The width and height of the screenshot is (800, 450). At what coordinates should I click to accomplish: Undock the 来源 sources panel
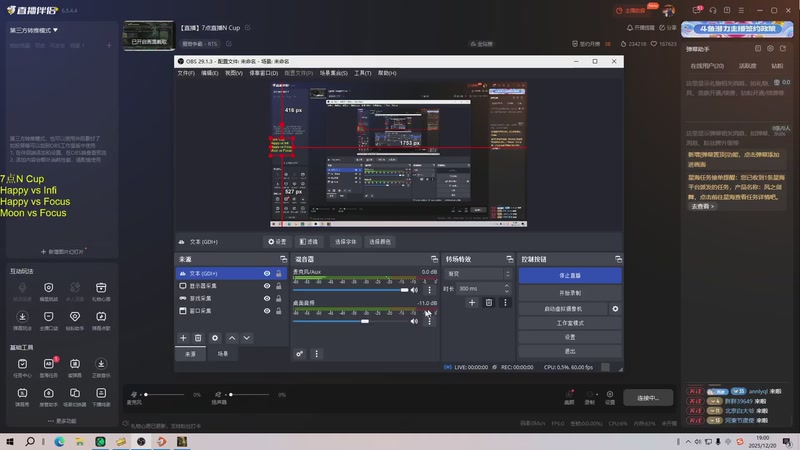click(283, 259)
